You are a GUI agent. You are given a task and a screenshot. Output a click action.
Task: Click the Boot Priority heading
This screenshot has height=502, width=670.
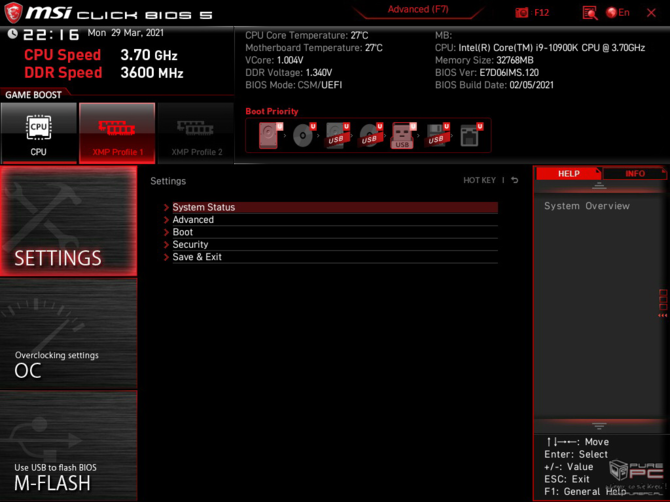pos(272,111)
